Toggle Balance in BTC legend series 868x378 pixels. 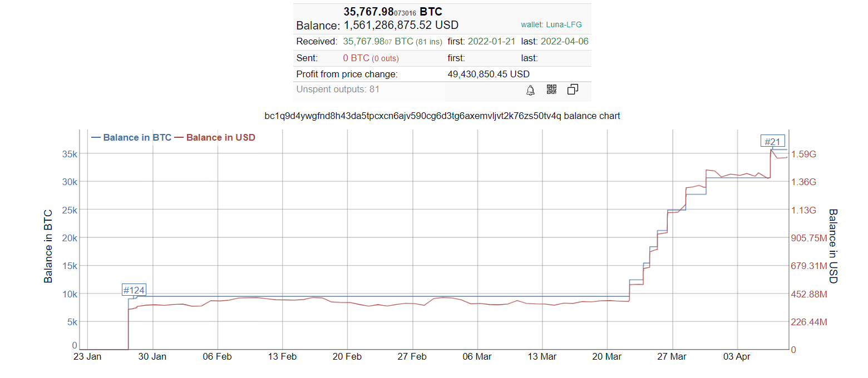pos(131,137)
